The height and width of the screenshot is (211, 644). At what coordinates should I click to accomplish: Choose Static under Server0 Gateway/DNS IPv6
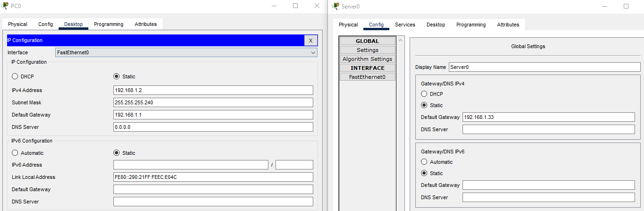click(424, 173)
